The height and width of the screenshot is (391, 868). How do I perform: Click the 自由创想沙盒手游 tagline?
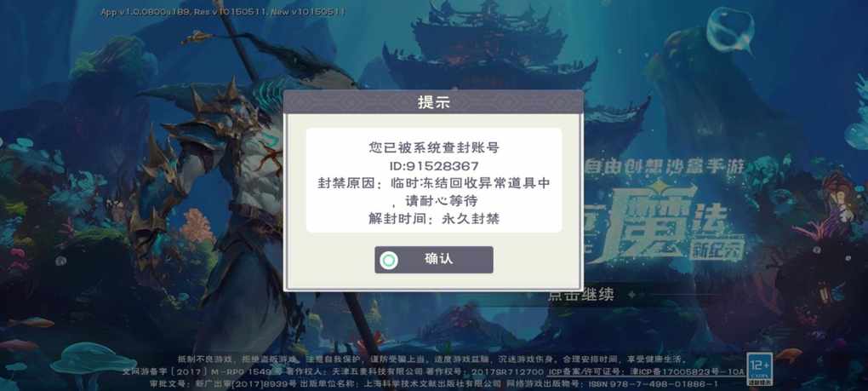pyautogui.click(x=662, y=165)
